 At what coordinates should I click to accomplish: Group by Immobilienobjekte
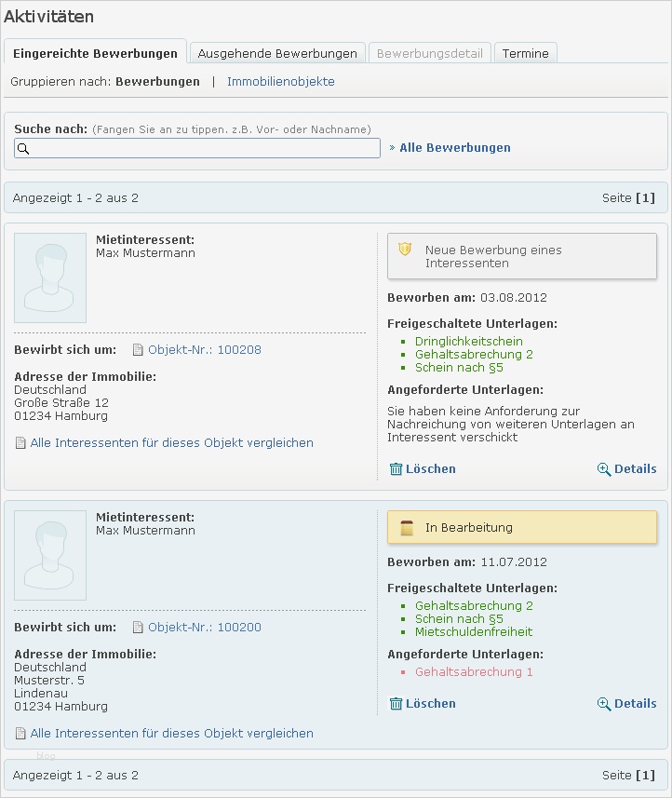click(x=281, y=81)
